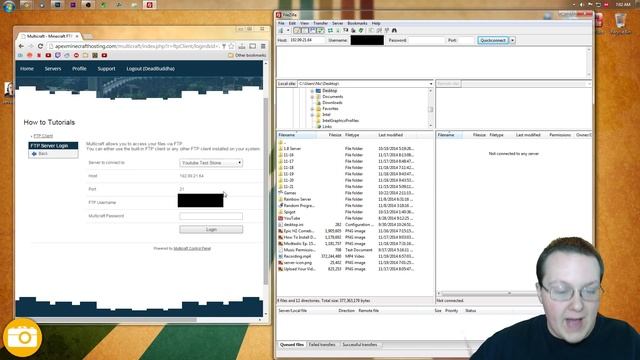Expand the Favorites node in local tree
Screen dimensions: 640x360
click(312, 109)
